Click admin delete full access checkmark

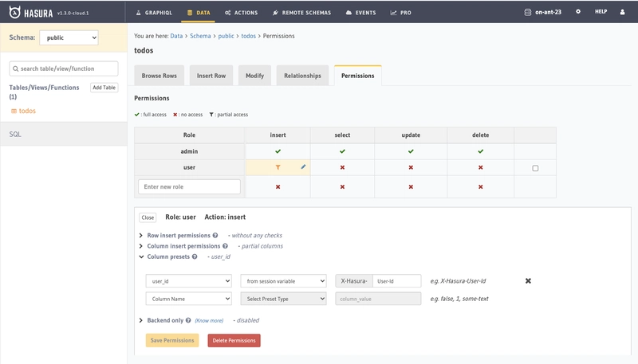(x=481, y=151)
